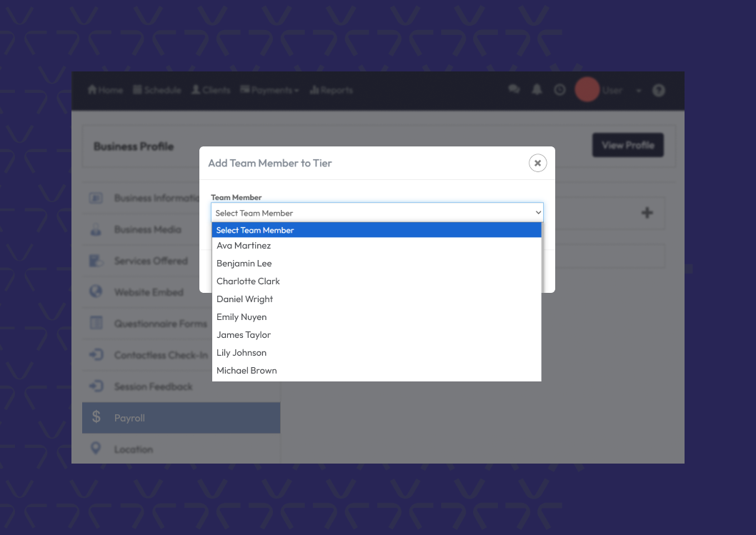Click the Team Member select box chevron
Image resolution: width=756 pixels, height=535 pixels.
(x=538, y=213)
